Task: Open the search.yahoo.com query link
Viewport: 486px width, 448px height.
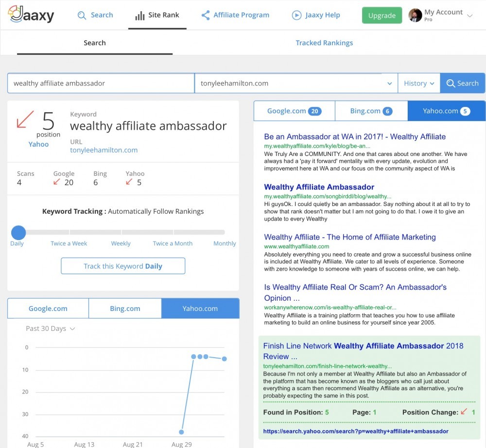Action: tap(356, 431)
